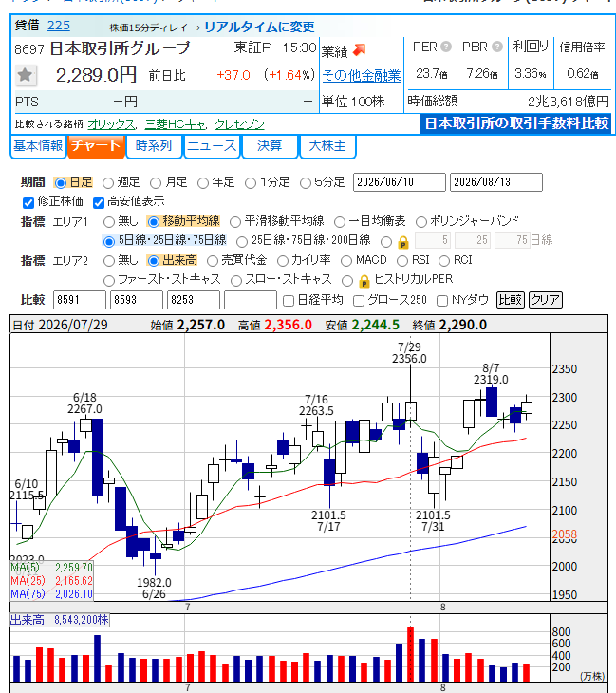616x693 pixels.
Task: Select the 週足 period radio button
Action: coord(108,183)
